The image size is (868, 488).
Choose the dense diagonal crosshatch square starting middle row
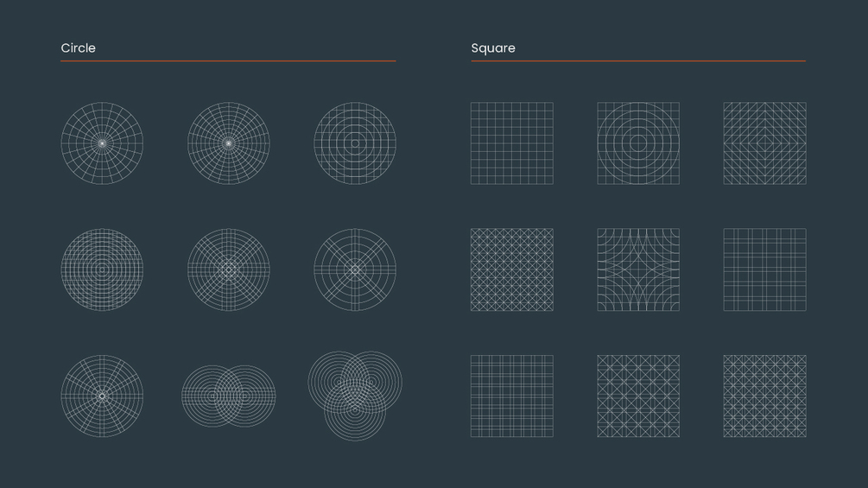pyautogui.click(x=512, y=269)
